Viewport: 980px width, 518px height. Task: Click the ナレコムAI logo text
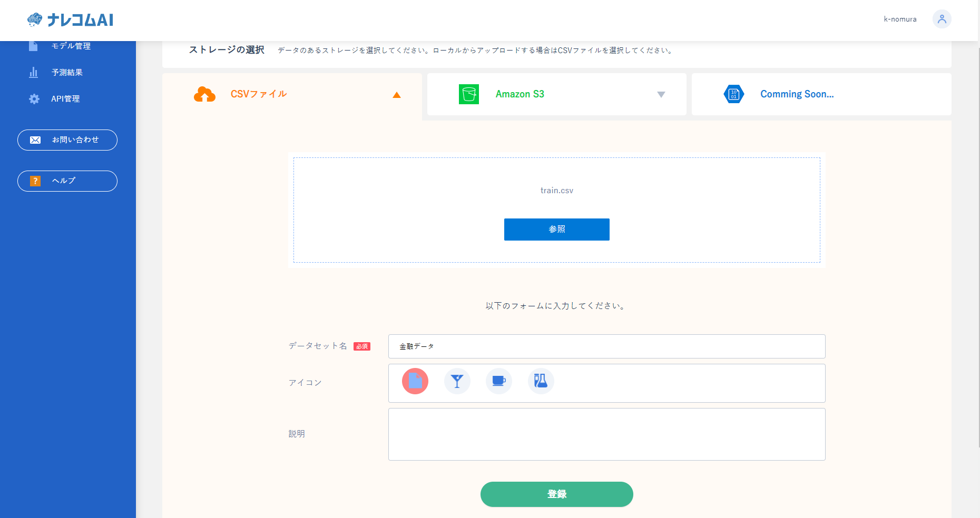[80, 20]
